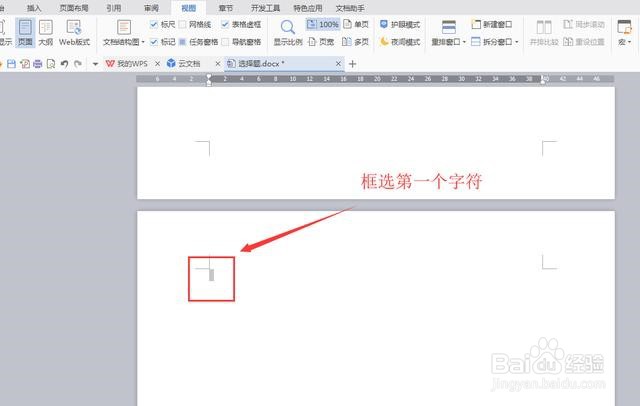Close the 我的WPS tab

[158, 64]
